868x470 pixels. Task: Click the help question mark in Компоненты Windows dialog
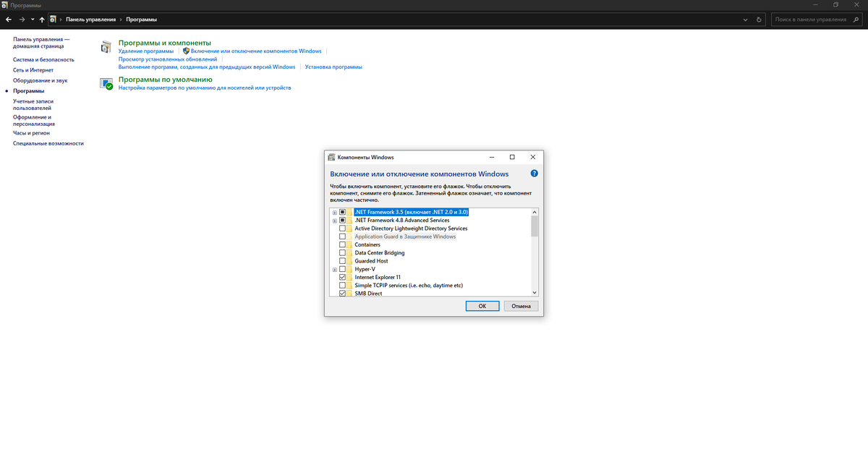click(x=533, y=173)
